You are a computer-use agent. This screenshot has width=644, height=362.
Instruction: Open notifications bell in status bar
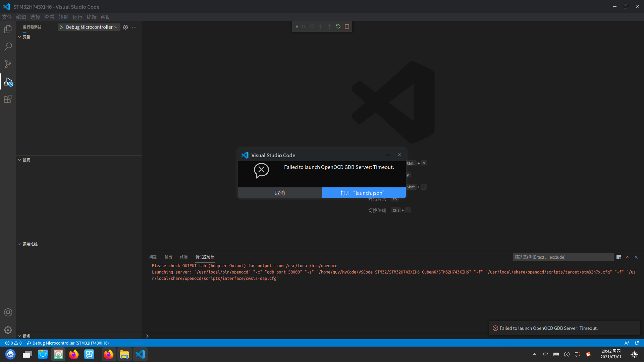pyautogui.click(x=637, y=343)
